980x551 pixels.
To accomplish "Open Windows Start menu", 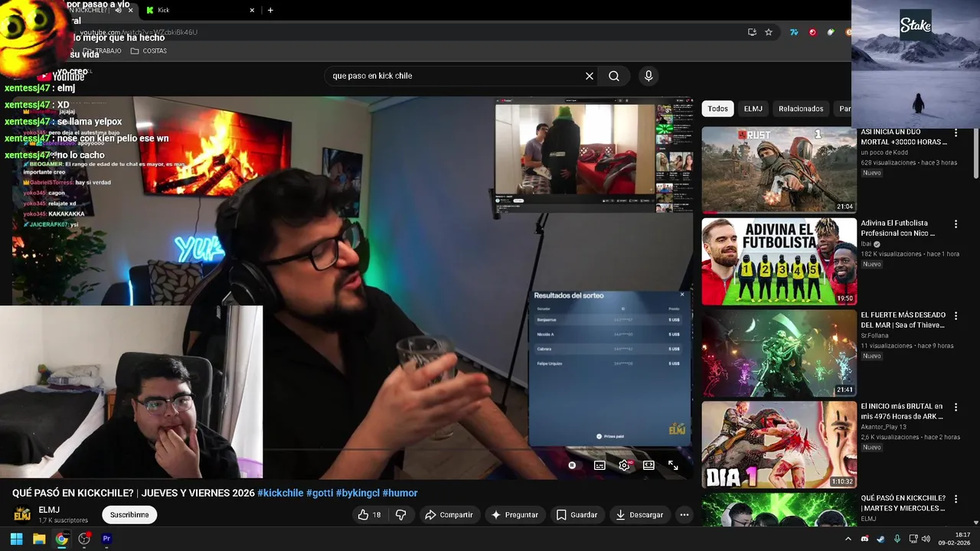I will click(x=16, y=539).
